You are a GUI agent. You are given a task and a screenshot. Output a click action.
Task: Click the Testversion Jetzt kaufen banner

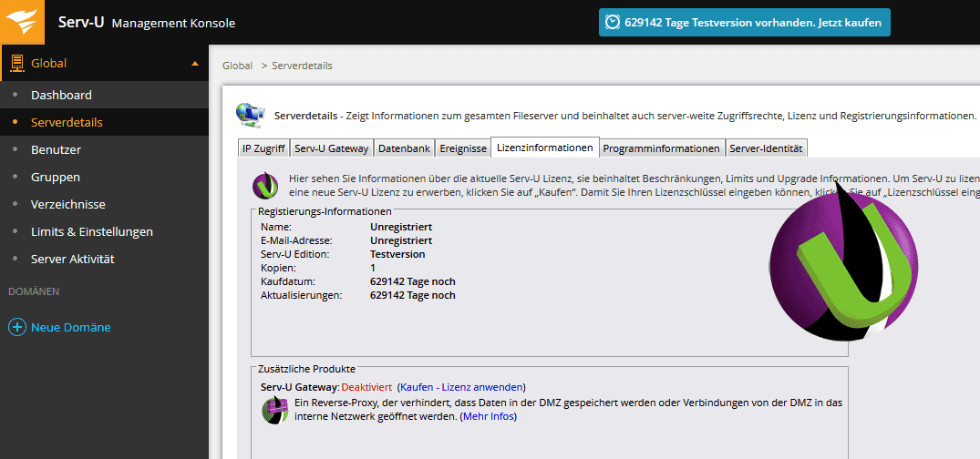pos(745,23)
